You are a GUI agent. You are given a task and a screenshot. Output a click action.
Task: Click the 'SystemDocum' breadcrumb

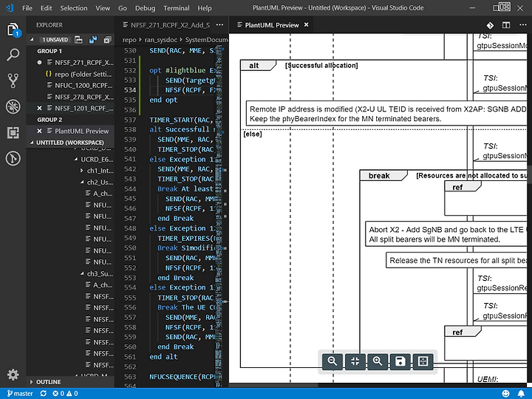[206, 40]
